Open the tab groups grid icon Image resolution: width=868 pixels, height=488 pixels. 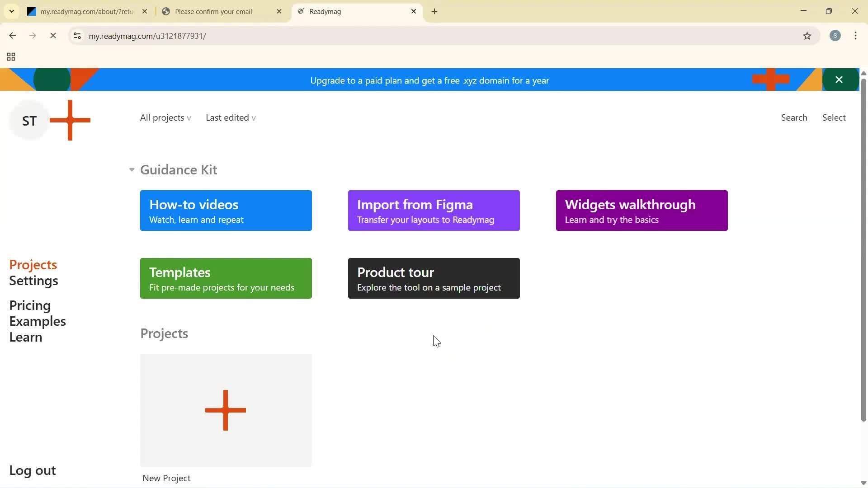[10, 56]
